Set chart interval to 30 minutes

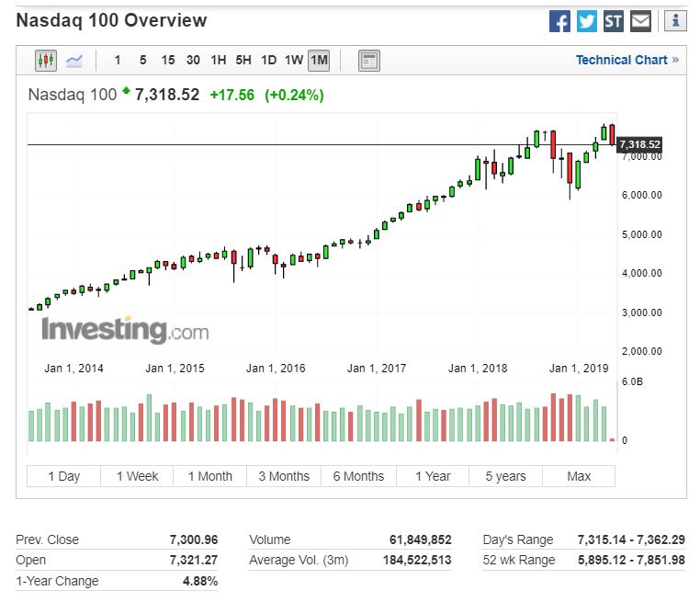(x=193, y=61)
